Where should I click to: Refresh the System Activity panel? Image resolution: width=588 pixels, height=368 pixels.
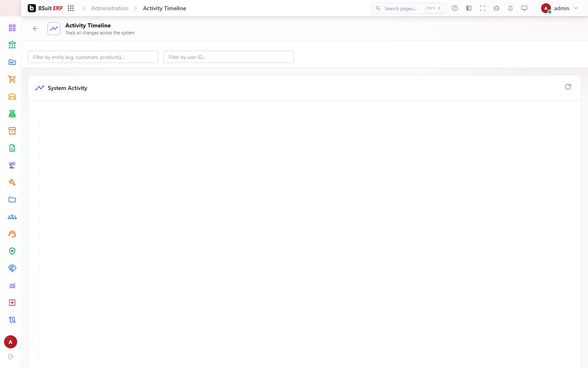coord(568,87)
